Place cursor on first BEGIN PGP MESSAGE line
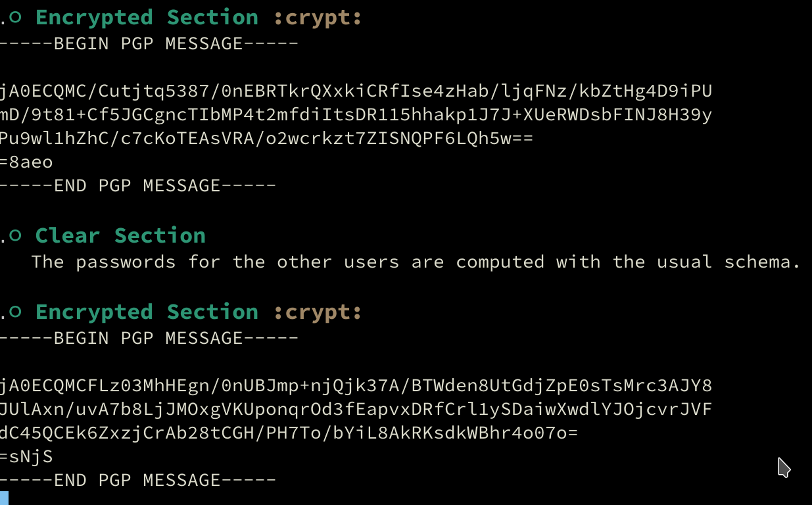The height and width of the screenshot is (505, 812). [149, 44]
